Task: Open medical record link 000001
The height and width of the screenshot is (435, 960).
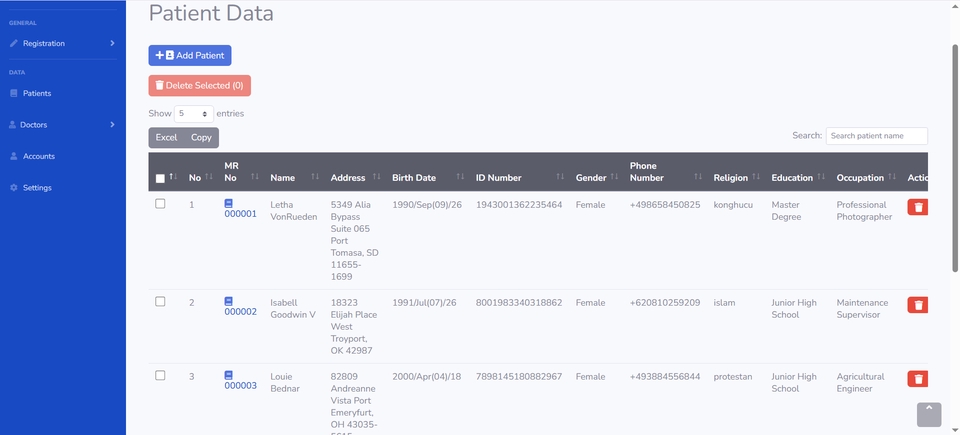Action: click(240, 214)
